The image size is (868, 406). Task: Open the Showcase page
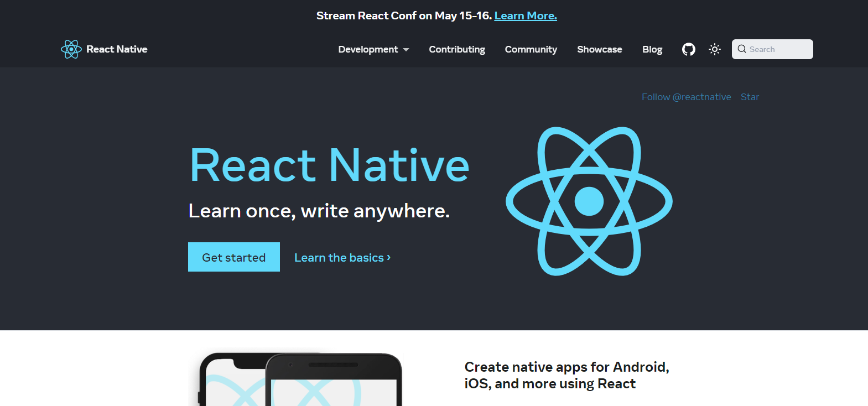599,49
